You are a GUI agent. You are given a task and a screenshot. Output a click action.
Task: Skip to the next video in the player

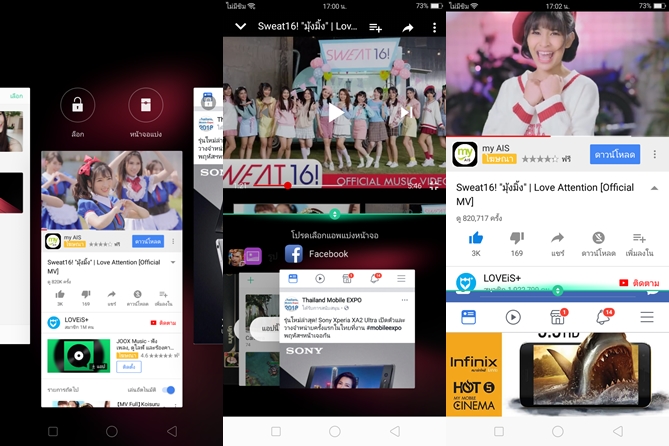[x=405, y=112]
